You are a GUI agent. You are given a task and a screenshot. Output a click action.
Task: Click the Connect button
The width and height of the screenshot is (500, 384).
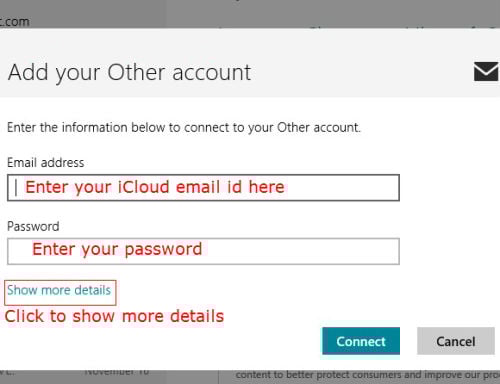pyautogui.click(x=361, y=341)
